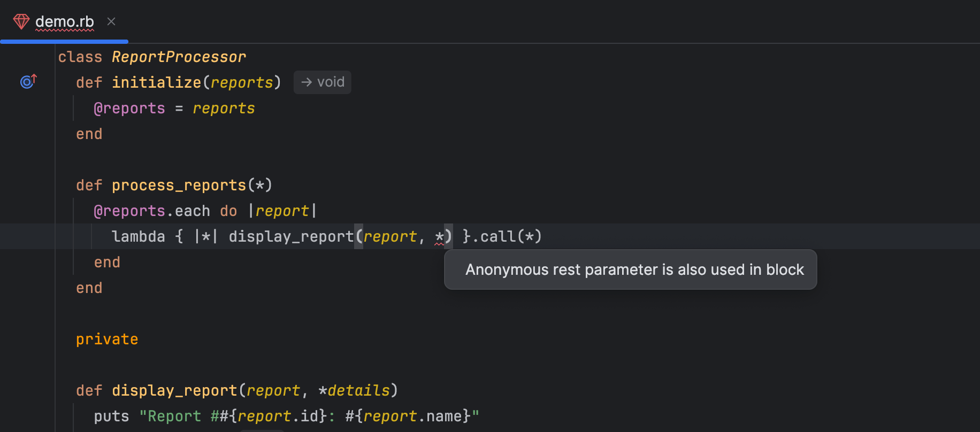Click the underlined asterisk in display_report call
980x432 pixels.
(x=439, y=236)
